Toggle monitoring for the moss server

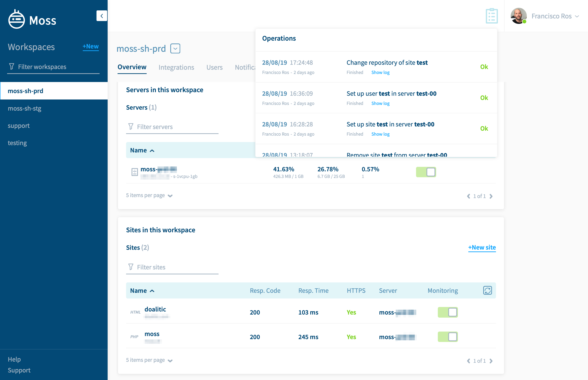pos(426,172)
